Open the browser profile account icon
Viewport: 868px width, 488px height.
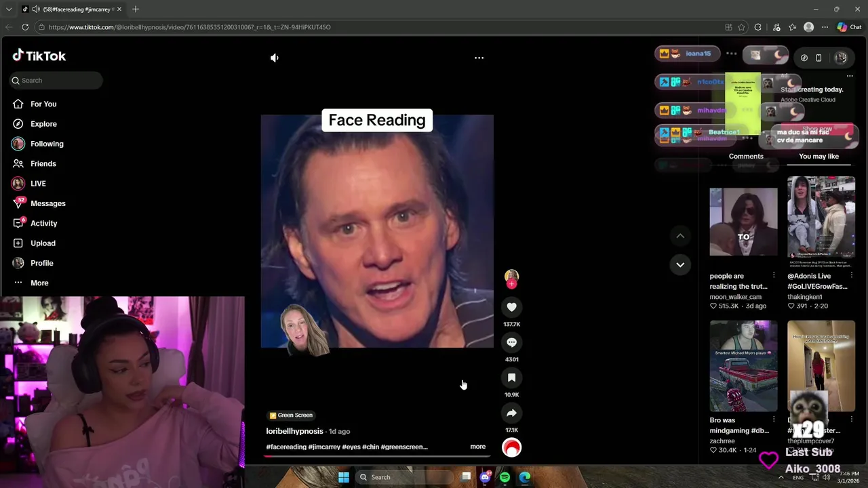click(808, 27)
